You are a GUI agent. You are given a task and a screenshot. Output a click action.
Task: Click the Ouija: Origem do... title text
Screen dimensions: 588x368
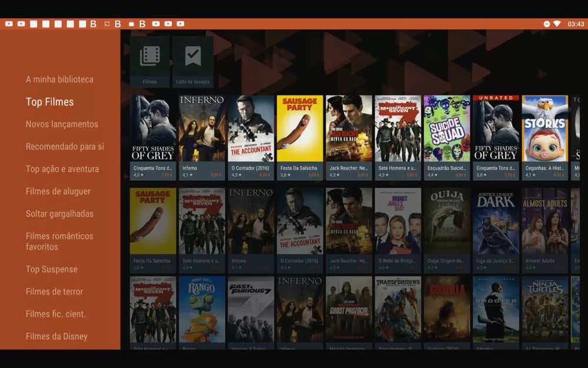(x=446, y=261)
